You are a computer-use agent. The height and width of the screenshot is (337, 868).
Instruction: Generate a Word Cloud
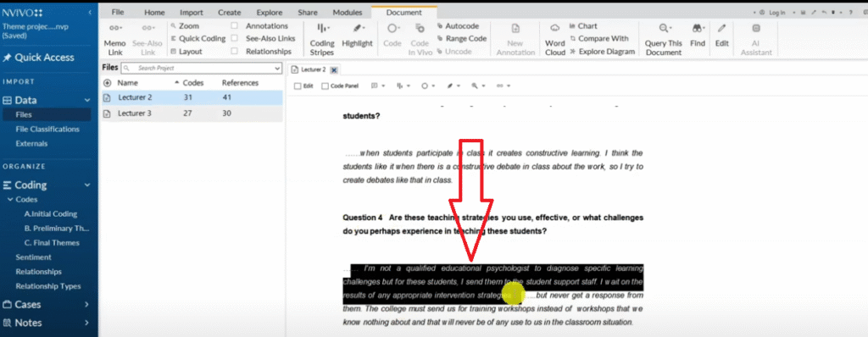click(x=555, y=39)
